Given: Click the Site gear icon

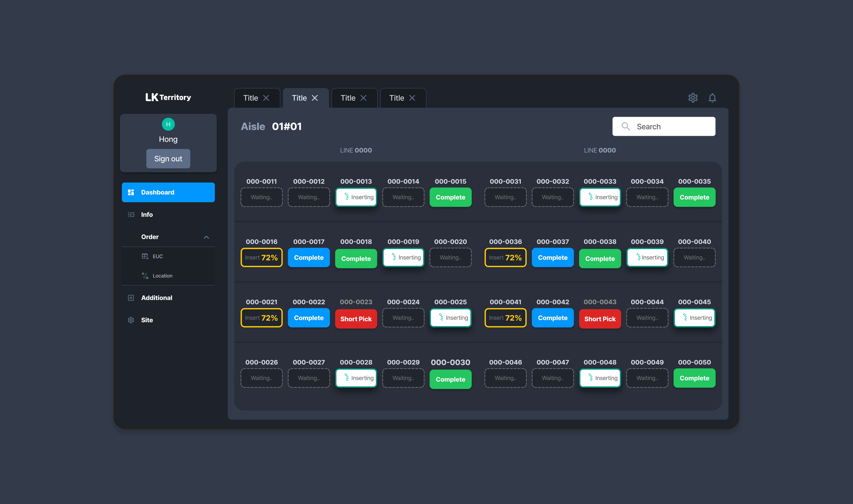Looking at the screenshot, I should click(x=131, y=320).
